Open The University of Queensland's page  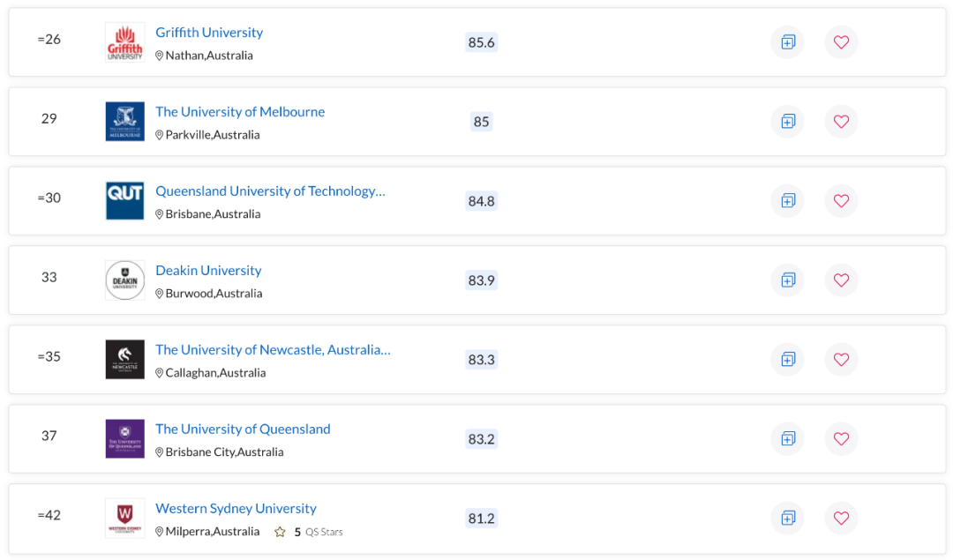243,429
